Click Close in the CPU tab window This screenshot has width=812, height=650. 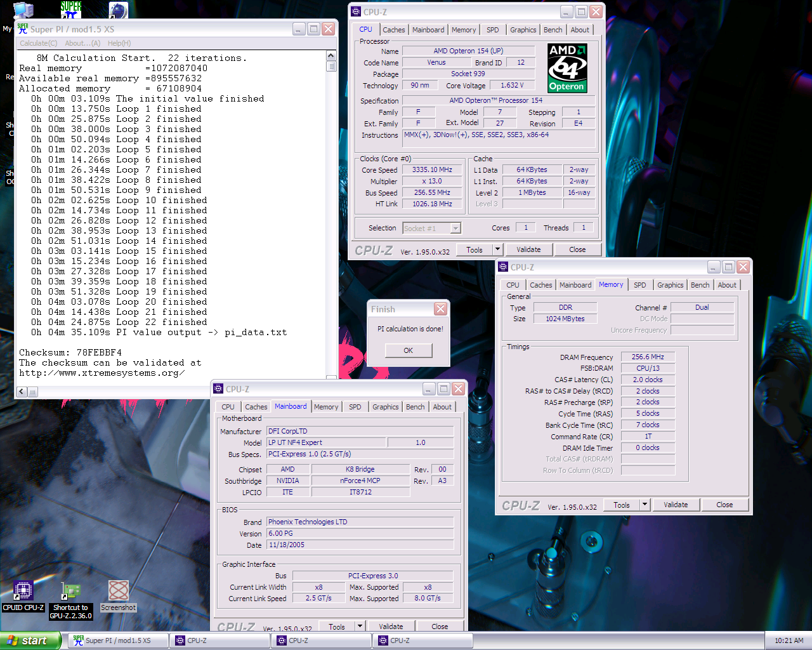point(577,250)
